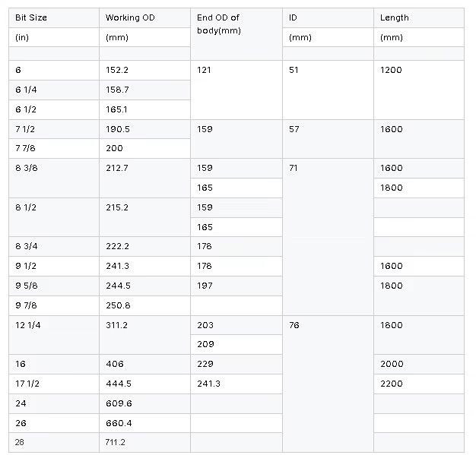
Task: Select the 1200 length cell
Action: (419, 90)
